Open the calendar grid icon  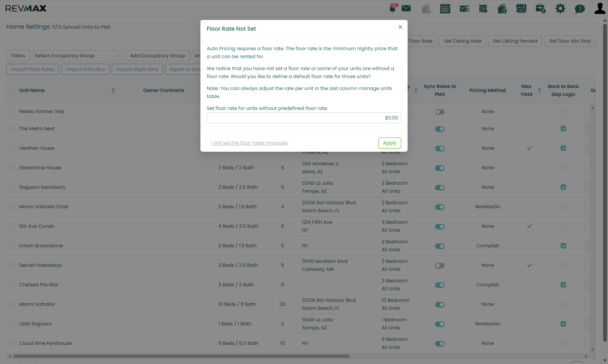[x=445, y=8]
